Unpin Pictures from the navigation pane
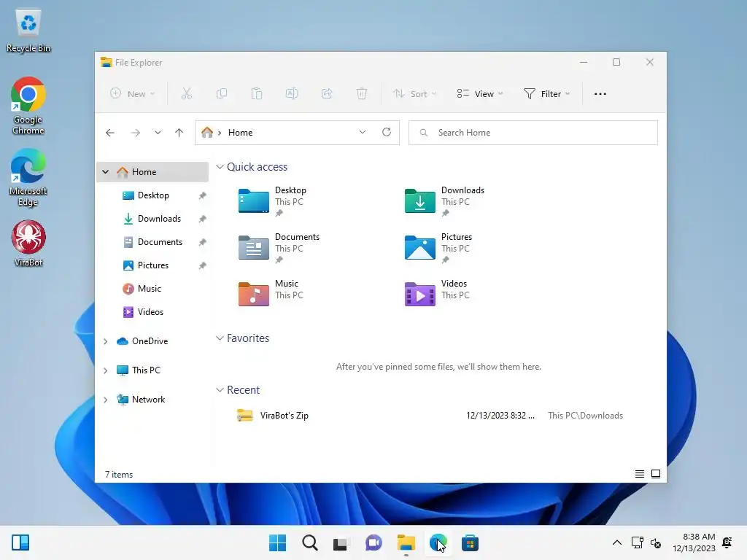The image size is (747, 560). [203, 265]
